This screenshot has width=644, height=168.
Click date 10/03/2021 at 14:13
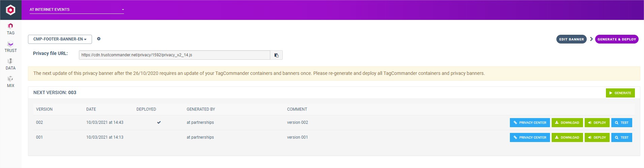(x=105, y=137)
